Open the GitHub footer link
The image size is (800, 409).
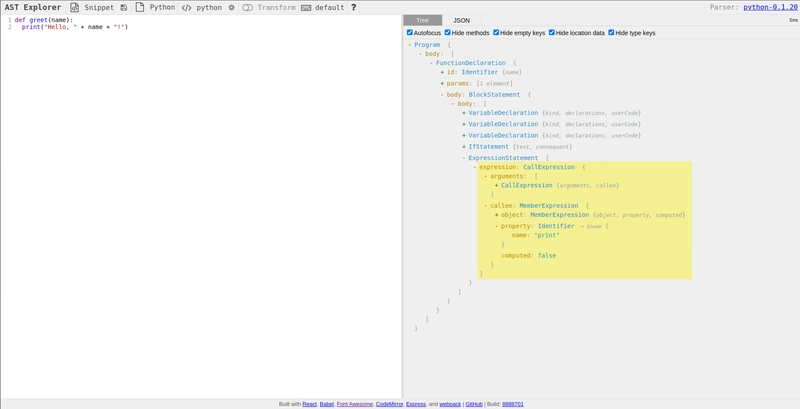(x=474, y=404)
